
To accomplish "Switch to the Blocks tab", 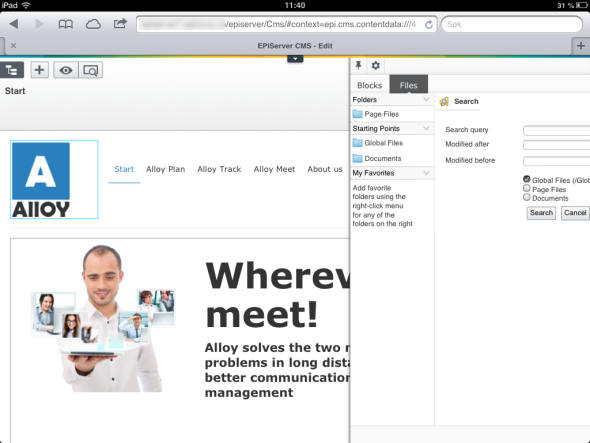I will [x=370, y=85].
